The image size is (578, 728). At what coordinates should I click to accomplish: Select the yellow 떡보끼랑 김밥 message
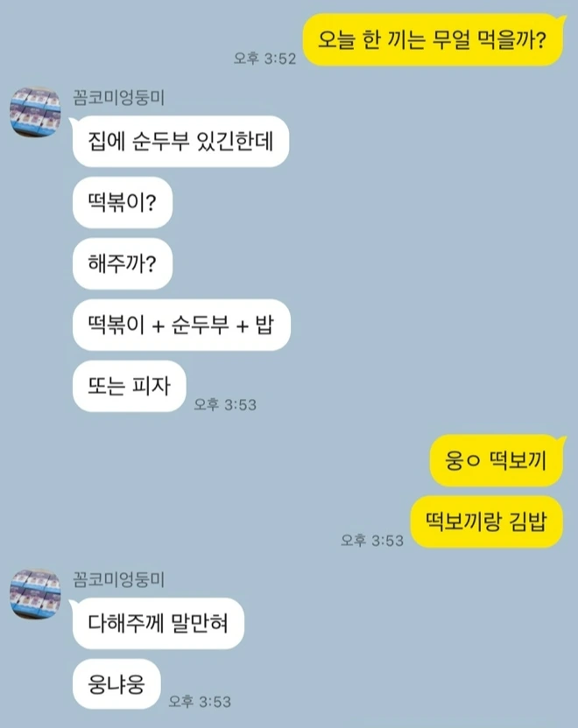coord(486,521)
